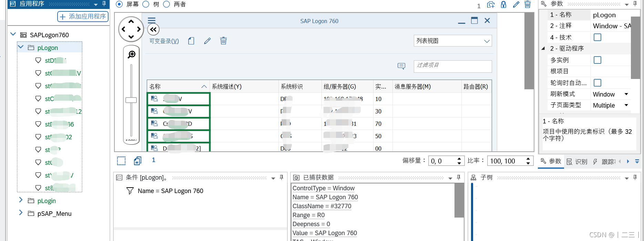Select the Both (两者) radio button
644x241 pixels.
click(x=166, y=4)
